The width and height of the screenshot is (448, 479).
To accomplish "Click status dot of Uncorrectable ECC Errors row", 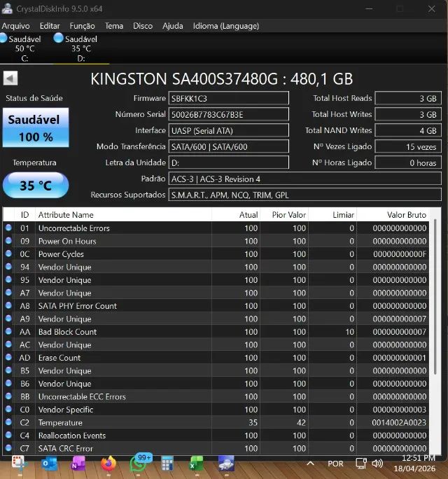I will [x=8, y=396].
